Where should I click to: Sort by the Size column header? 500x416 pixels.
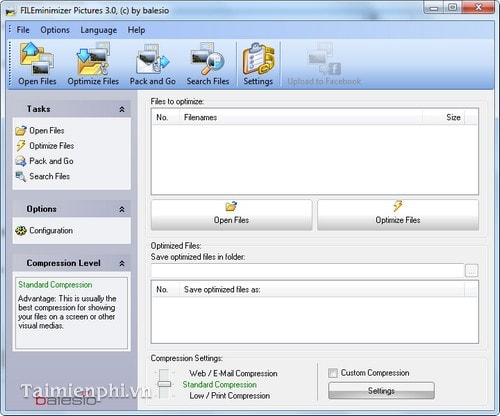(x=443, y=117)
